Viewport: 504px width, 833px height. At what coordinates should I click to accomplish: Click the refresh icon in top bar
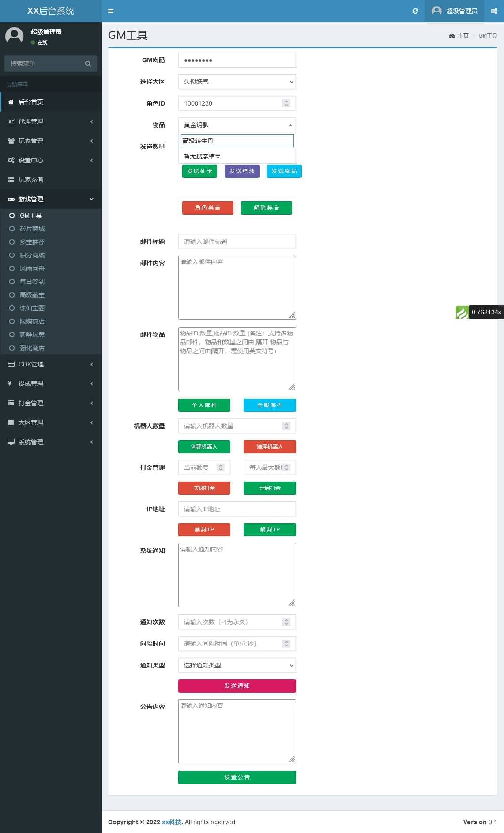click(415, 11)
